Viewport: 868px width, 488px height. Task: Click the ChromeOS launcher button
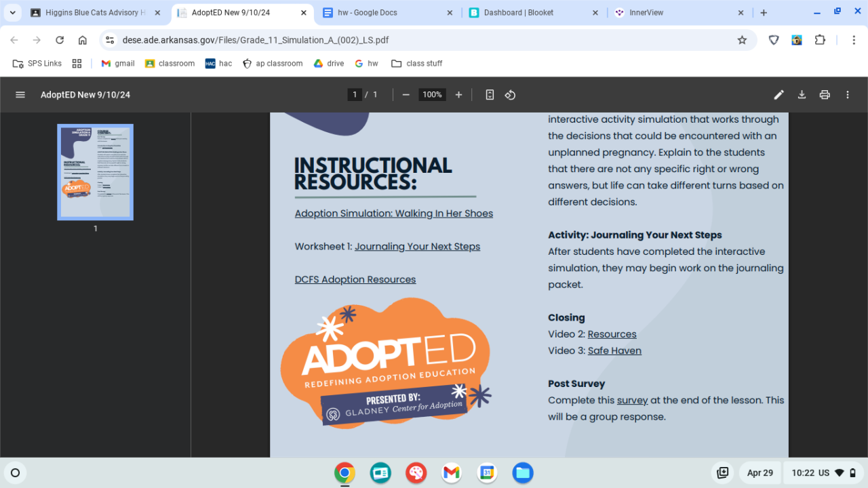(16, 473)
